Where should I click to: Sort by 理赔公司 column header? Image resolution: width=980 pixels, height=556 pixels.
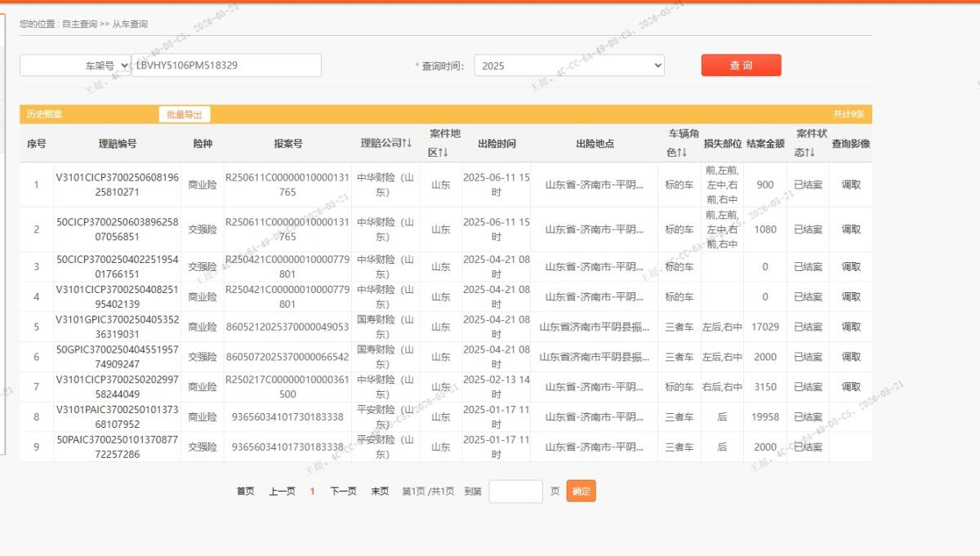(x=386, y=144)
